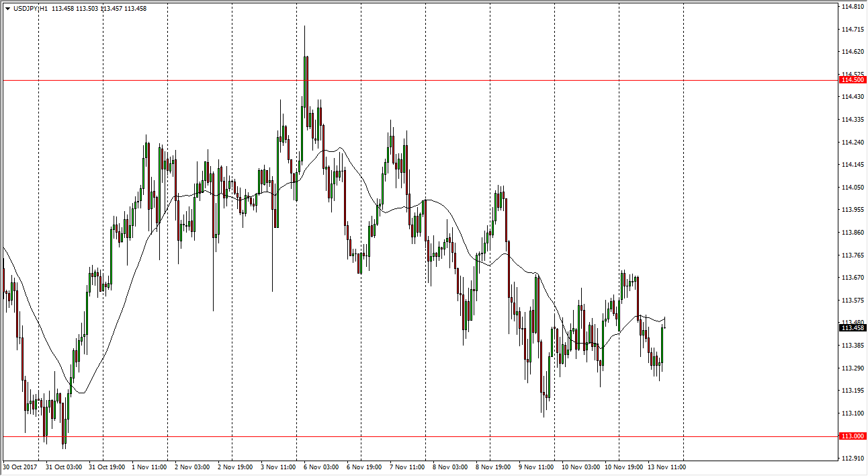Click the dropdown triangle beside USDJPY,H1
Viewport: 868px width, 476px height.
click(7, 9)
